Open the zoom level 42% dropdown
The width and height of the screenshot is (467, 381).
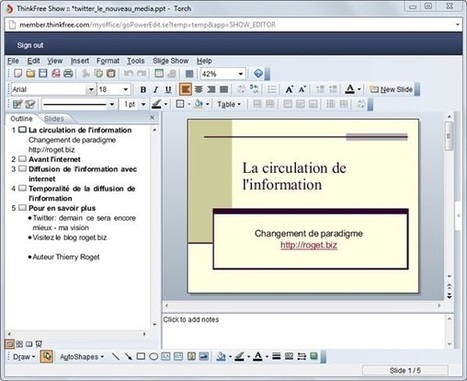[240, 74]
